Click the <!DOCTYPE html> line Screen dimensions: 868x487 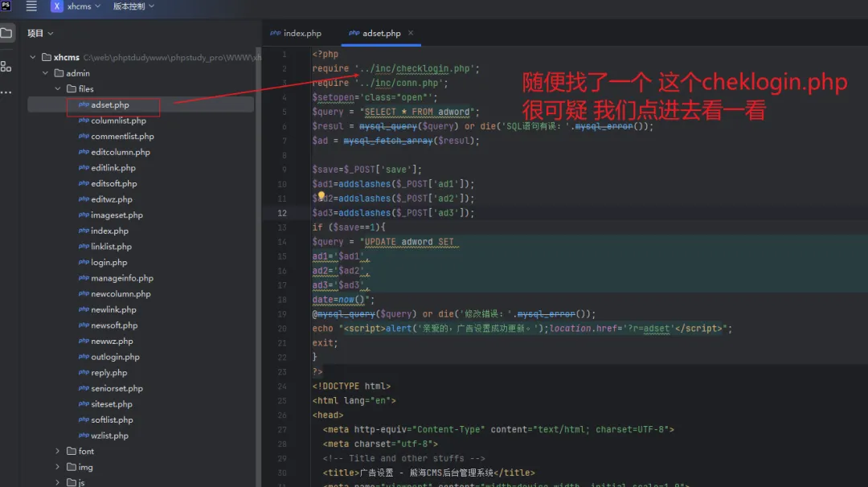click(351, 387)
